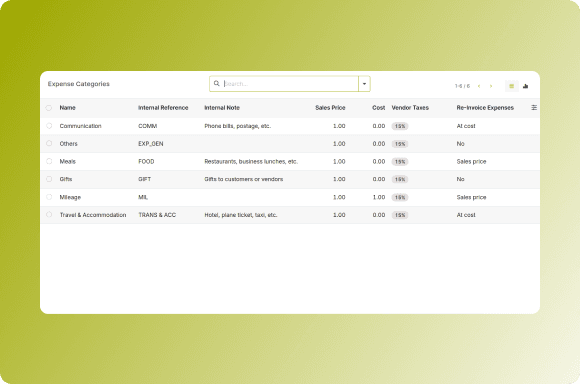Click the 15% tax tag in Gifts row
The width and height of the screenshot is (580, 384).
(x=399, y=179)
